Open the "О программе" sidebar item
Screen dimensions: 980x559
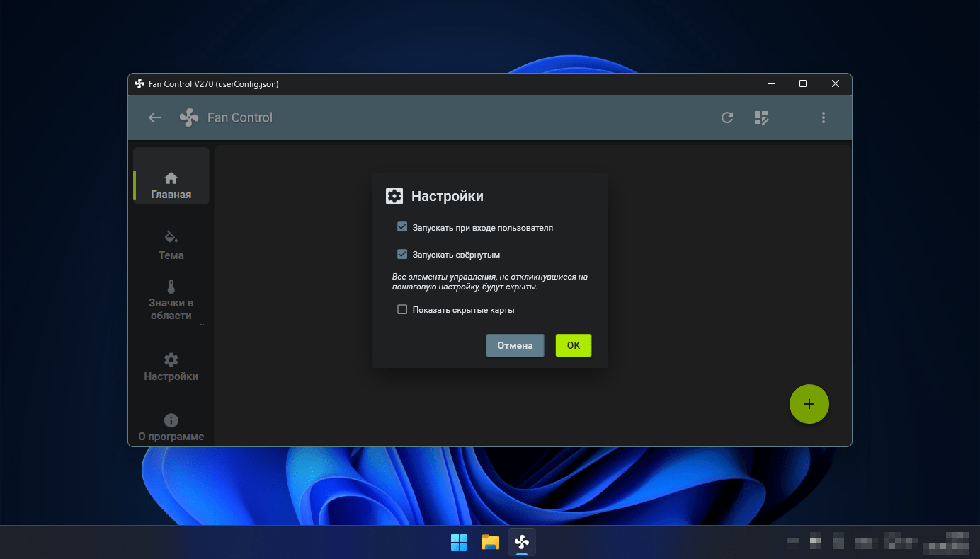[171, 427]
